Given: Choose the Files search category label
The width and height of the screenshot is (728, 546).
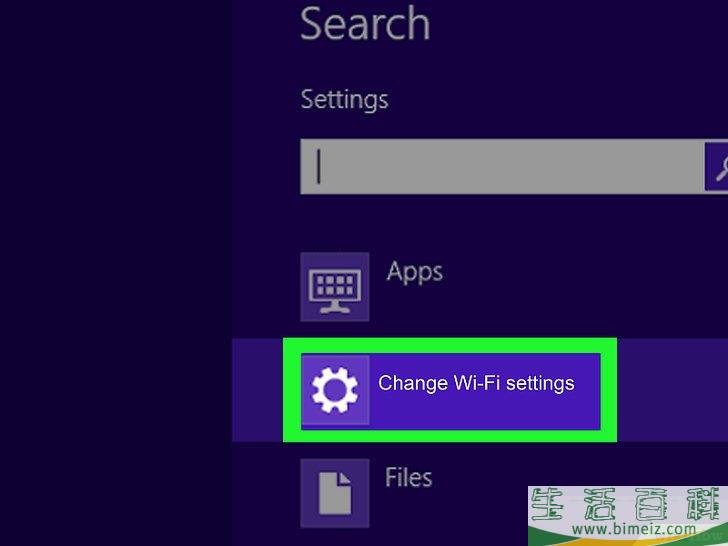Looking at the screenshot, I should pos(409,477).
